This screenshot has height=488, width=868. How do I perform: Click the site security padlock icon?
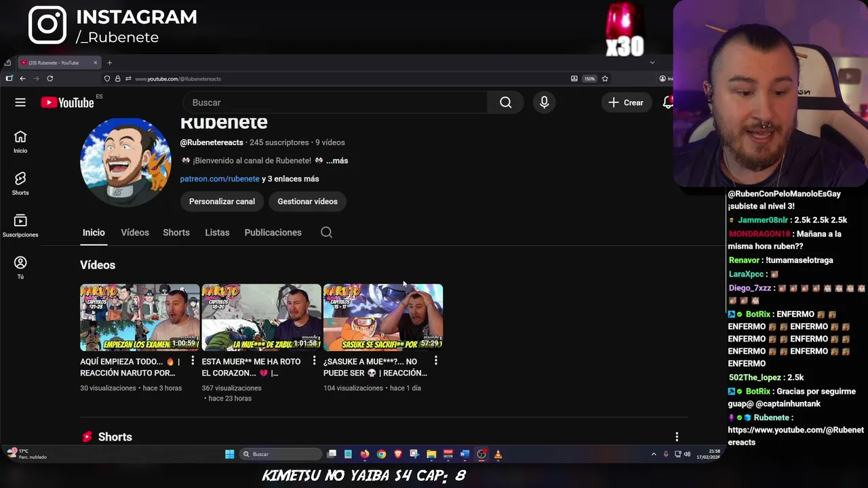(117, 79)
